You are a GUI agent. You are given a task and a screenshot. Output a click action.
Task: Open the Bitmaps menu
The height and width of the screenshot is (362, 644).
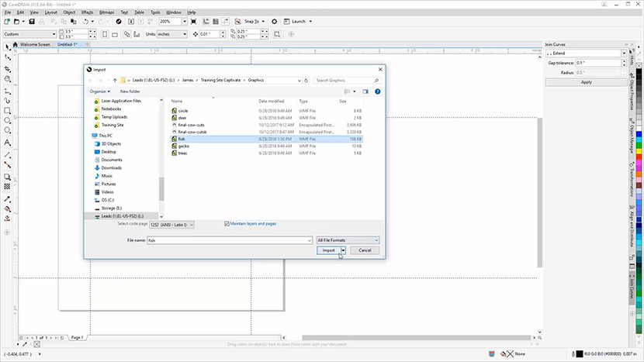(x=107, y=12)
